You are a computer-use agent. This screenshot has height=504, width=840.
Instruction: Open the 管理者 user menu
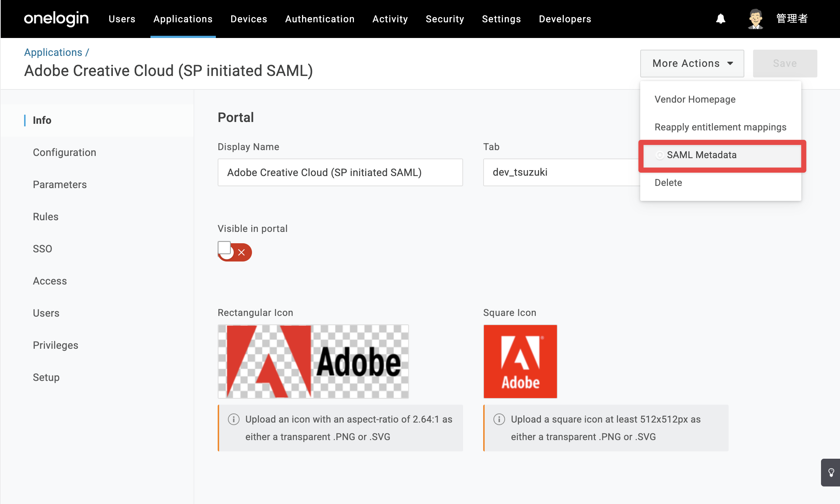click(792, 19)
